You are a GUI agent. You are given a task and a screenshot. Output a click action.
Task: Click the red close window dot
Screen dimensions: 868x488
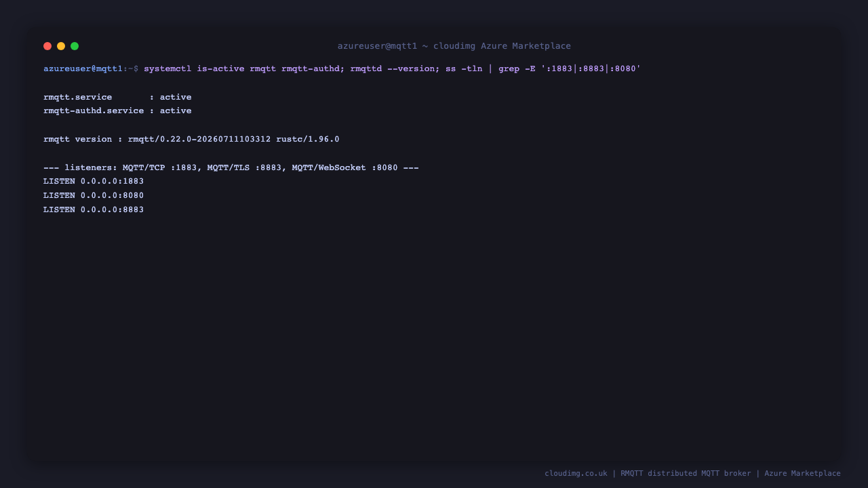click(x=47, y=46)
